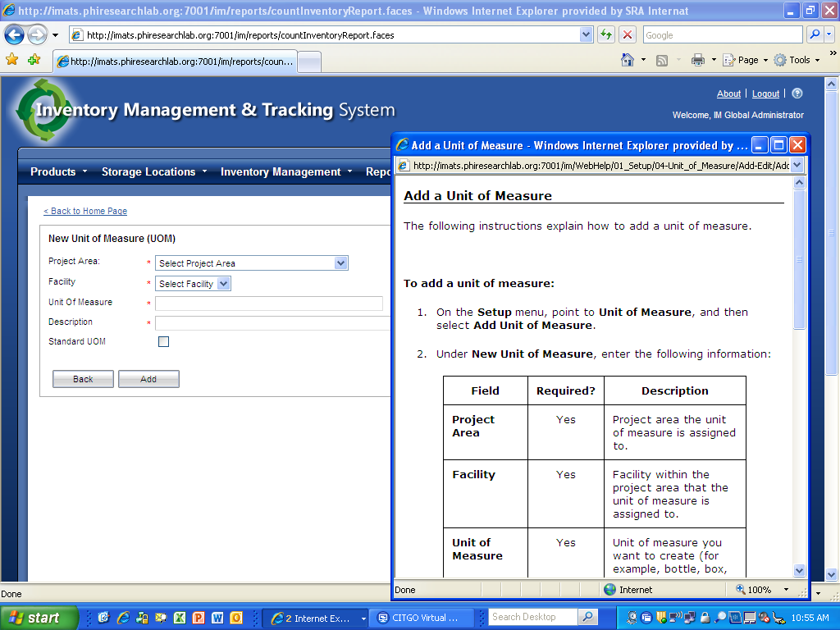Click the Print icon in command bar
840x630 pixels.
pos(697,60)
